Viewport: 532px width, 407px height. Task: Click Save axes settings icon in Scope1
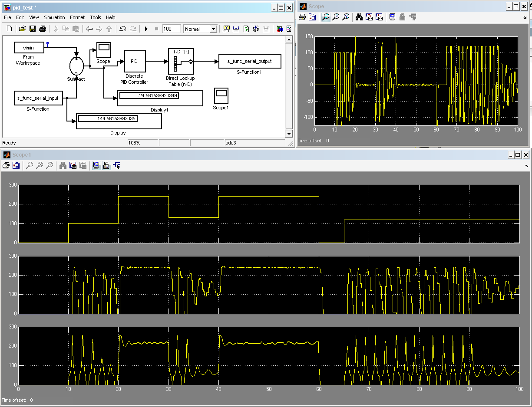(73, 165)
